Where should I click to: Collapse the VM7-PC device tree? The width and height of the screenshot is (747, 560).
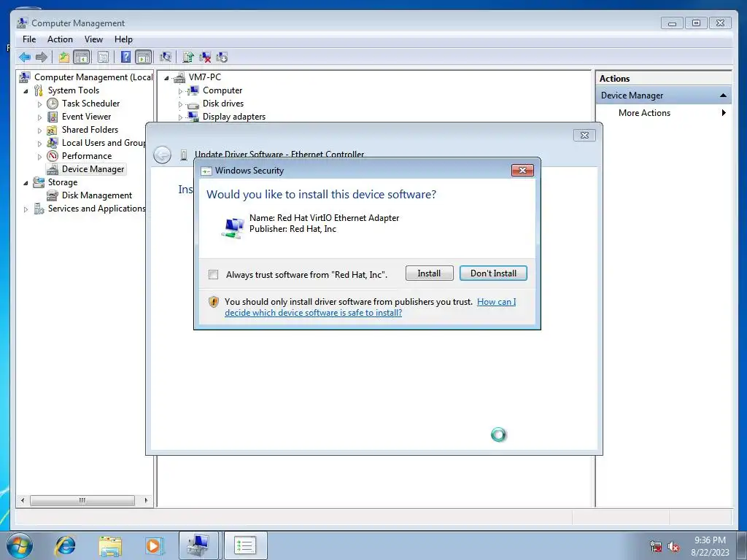pos(166,77)
